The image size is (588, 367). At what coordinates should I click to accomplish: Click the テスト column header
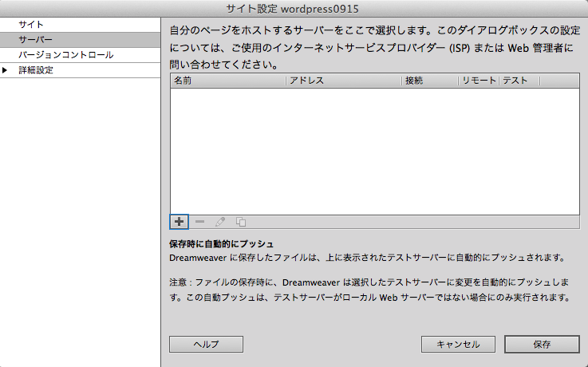[519, 81]
